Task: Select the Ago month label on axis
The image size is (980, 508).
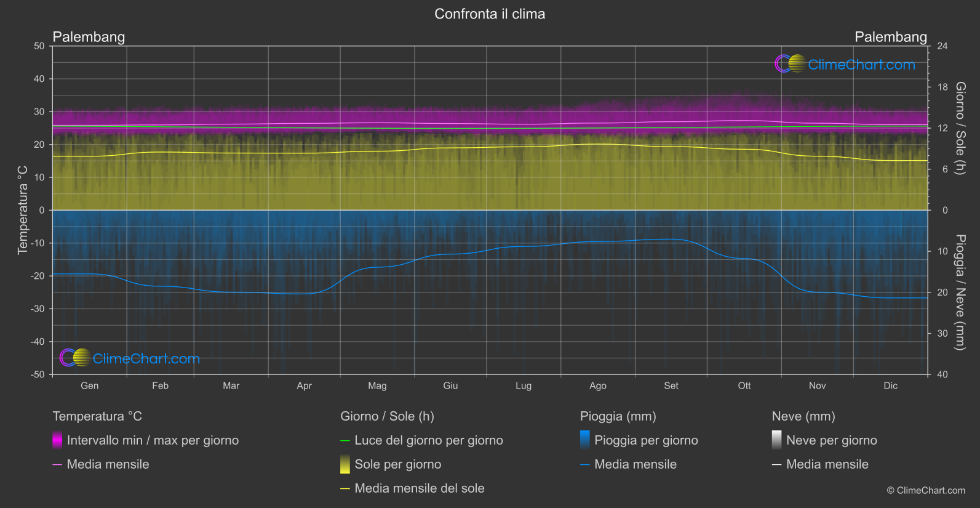Action: [598, 385]
